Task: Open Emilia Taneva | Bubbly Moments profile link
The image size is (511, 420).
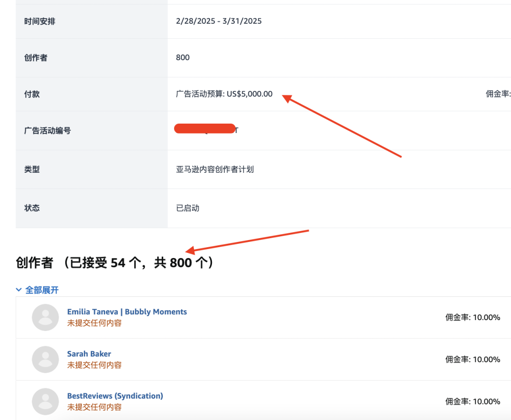Action: coord(127,312)
